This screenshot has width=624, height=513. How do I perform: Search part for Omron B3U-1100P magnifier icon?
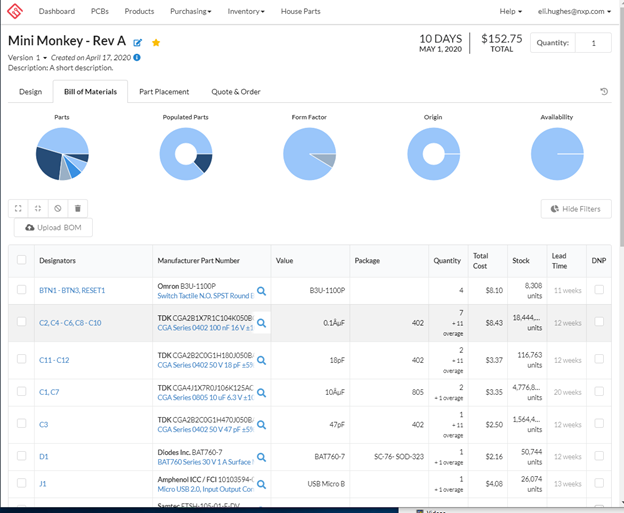261,291
